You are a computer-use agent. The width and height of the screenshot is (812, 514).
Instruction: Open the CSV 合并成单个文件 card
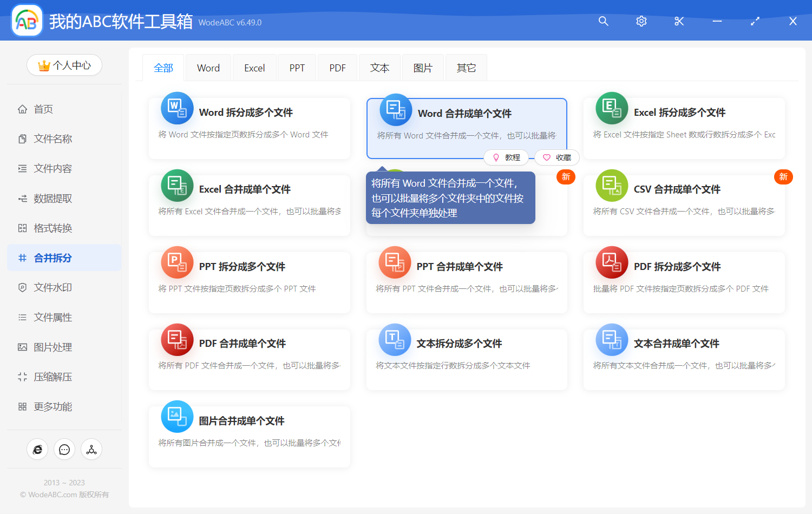(684, 205)
